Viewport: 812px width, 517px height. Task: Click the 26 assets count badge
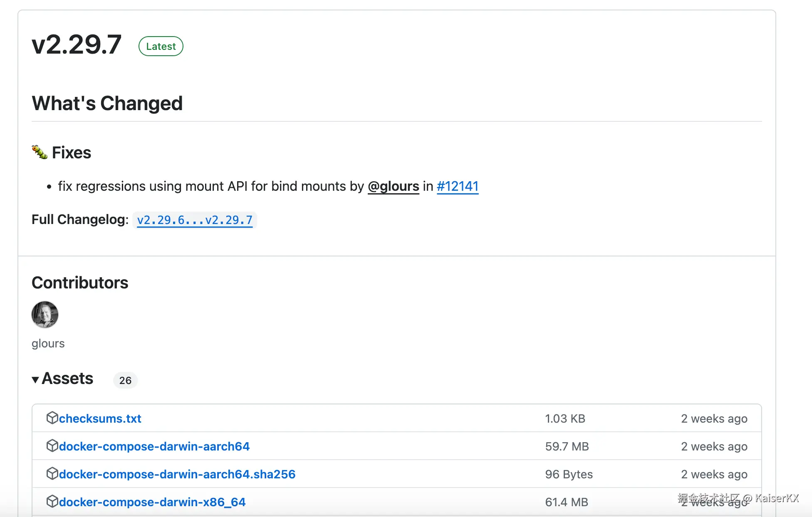pyautogui.click(x=125, y=380)
